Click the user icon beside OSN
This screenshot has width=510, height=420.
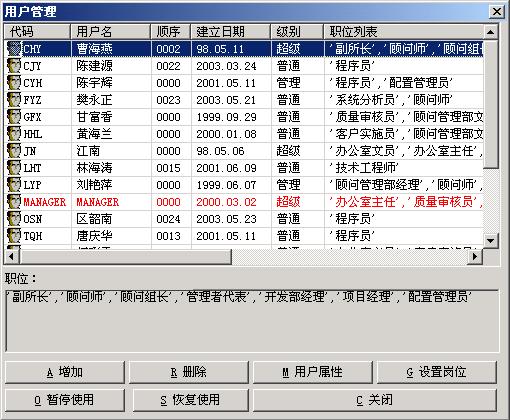14,219
